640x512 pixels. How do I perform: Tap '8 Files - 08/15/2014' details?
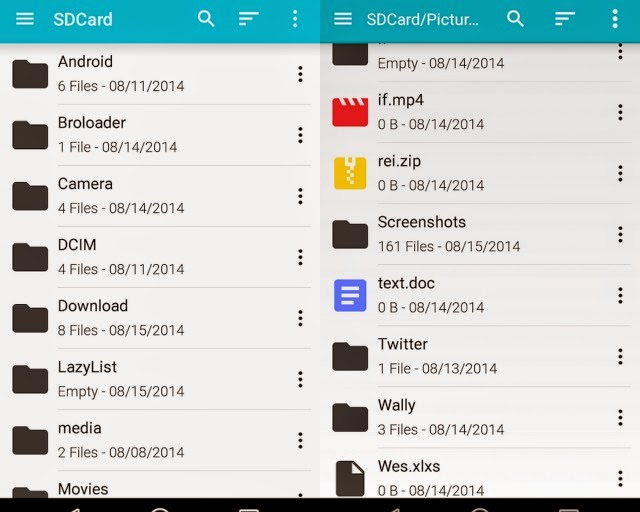click(x=121, y=330)
